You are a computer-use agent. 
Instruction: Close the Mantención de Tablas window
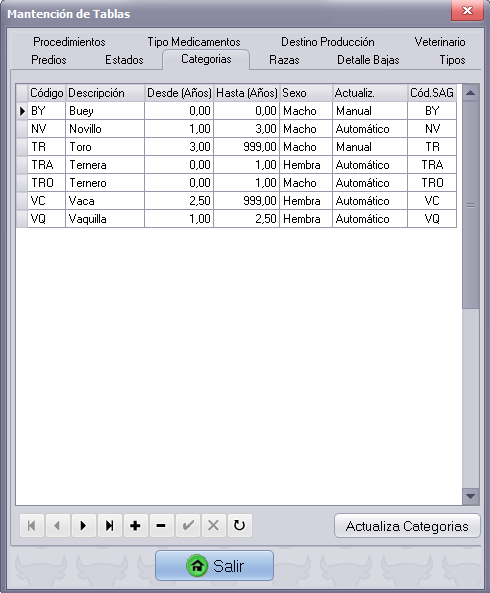tap(467, 11)
